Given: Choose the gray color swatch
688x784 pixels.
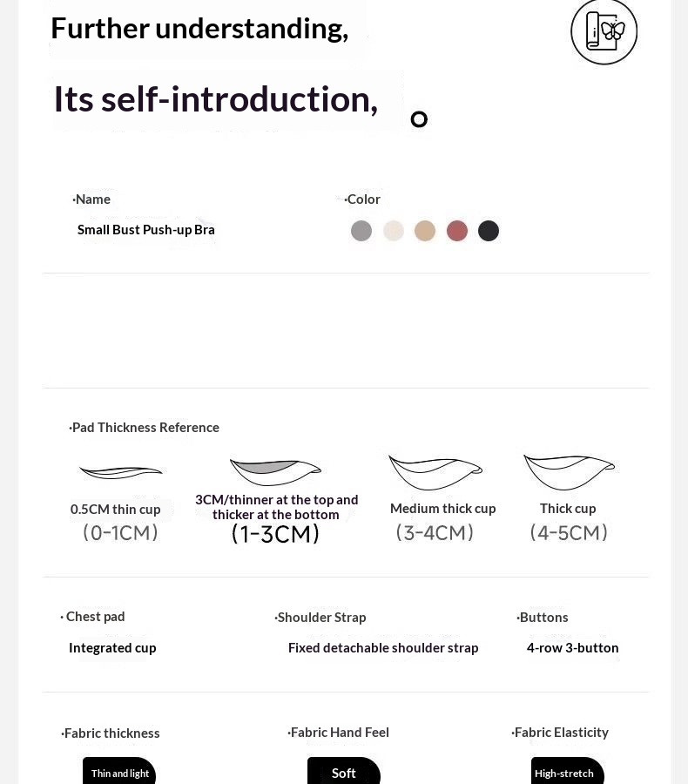Looking at the screenshot, I should pos(361,231).
